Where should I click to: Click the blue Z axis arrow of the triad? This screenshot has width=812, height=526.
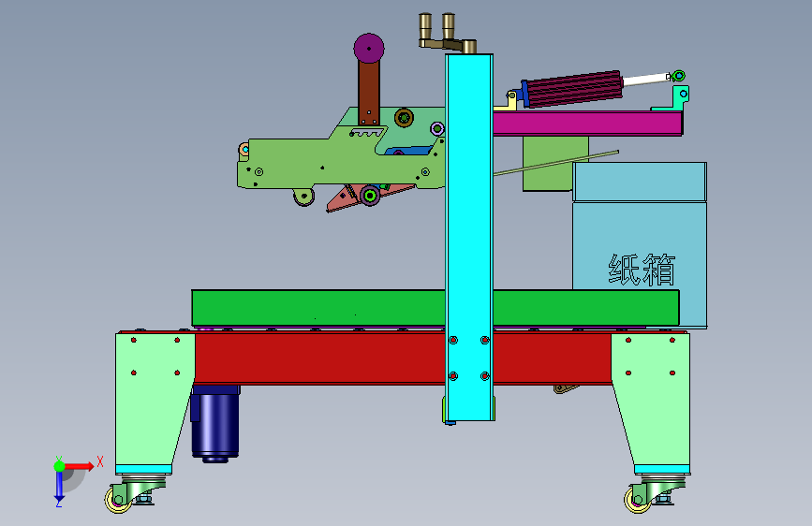pos(59,488)
